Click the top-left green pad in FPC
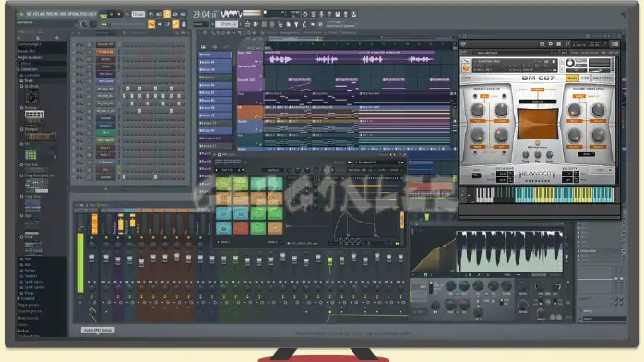This screenshot has width=644, height=362. pos(224,184)
